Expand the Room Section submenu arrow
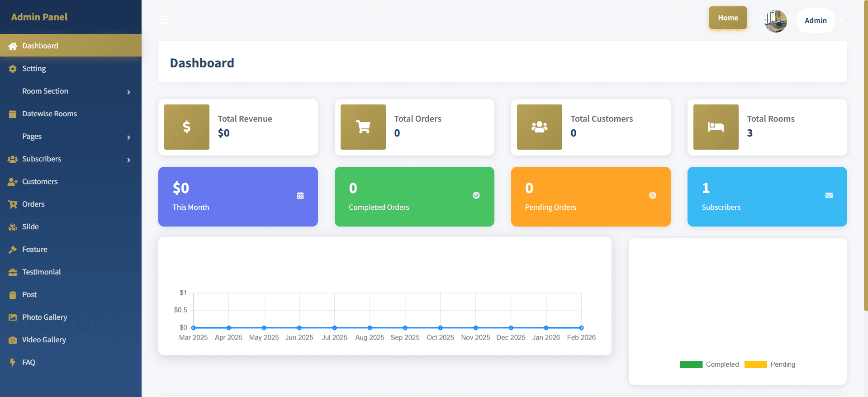Screen dimensions: 868x397 (129, 92)
